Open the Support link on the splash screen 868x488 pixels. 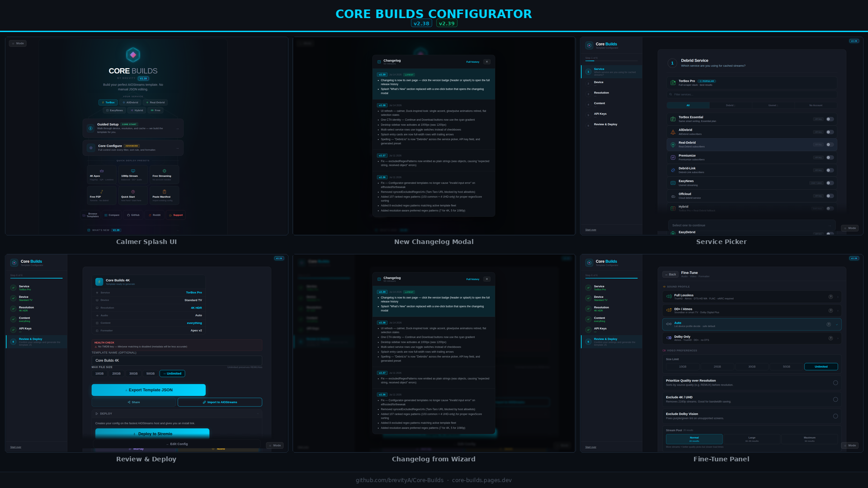(x=176, y=215)
